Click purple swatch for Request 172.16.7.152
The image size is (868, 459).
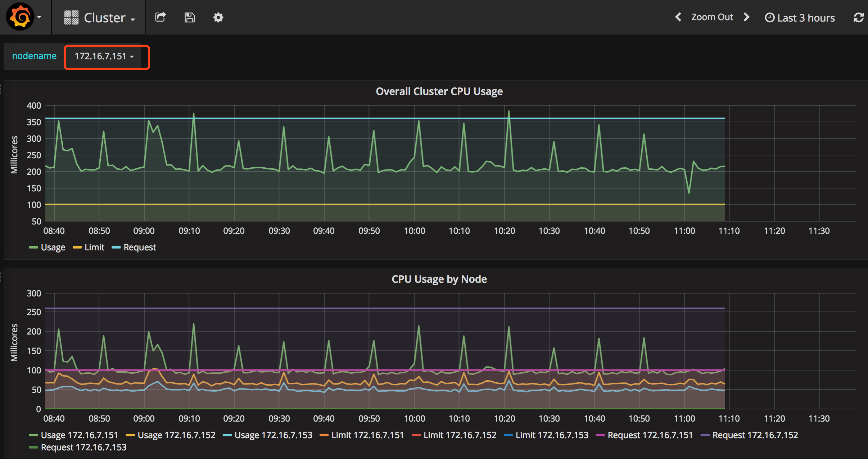(x=705, y=435)
